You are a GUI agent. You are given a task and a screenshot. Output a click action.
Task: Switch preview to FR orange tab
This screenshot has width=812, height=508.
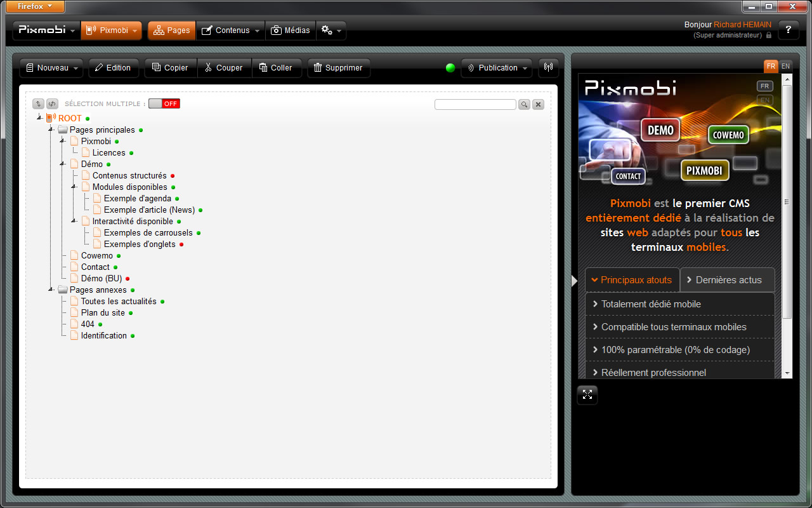tap(771, 66)
